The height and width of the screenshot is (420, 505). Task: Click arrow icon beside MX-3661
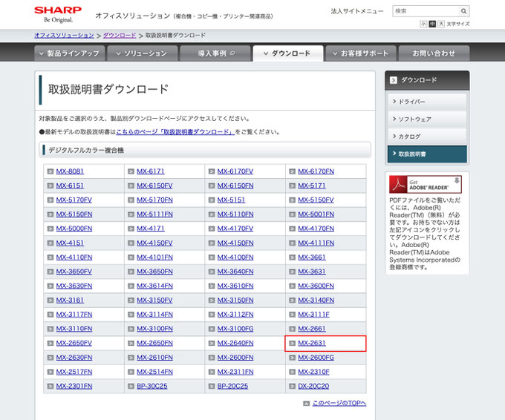292,257
